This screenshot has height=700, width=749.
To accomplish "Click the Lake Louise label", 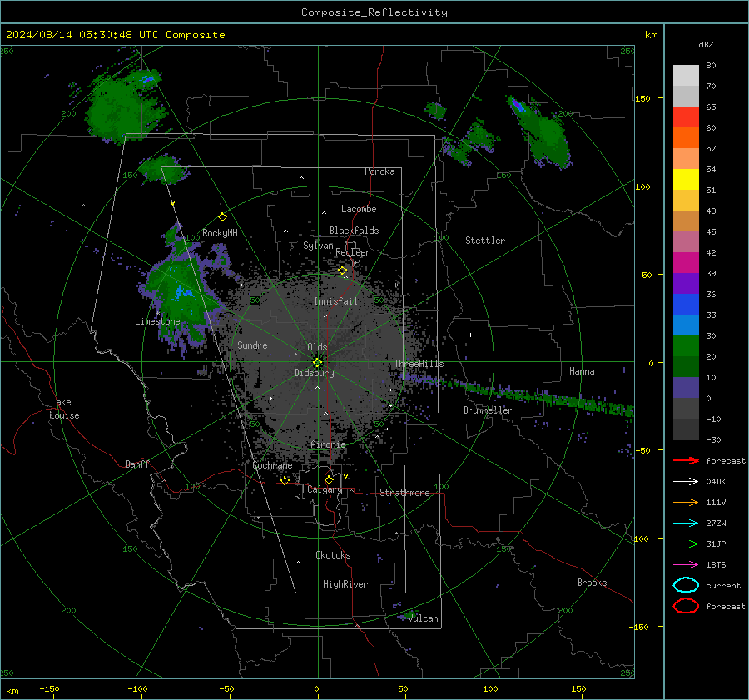I will 64,409.
